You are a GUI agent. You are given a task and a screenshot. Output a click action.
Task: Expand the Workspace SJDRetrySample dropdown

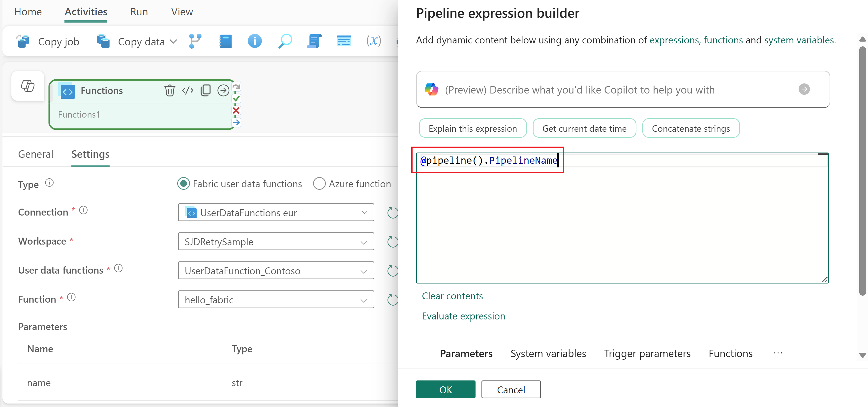pyautogui.click(x=276, y=242)
